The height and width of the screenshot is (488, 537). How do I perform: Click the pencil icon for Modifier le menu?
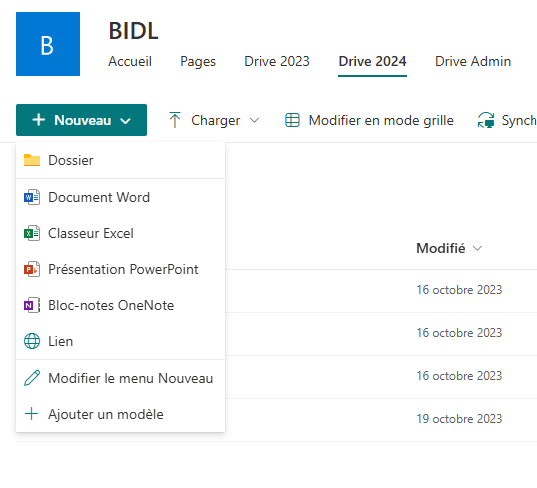pos(32,378)
